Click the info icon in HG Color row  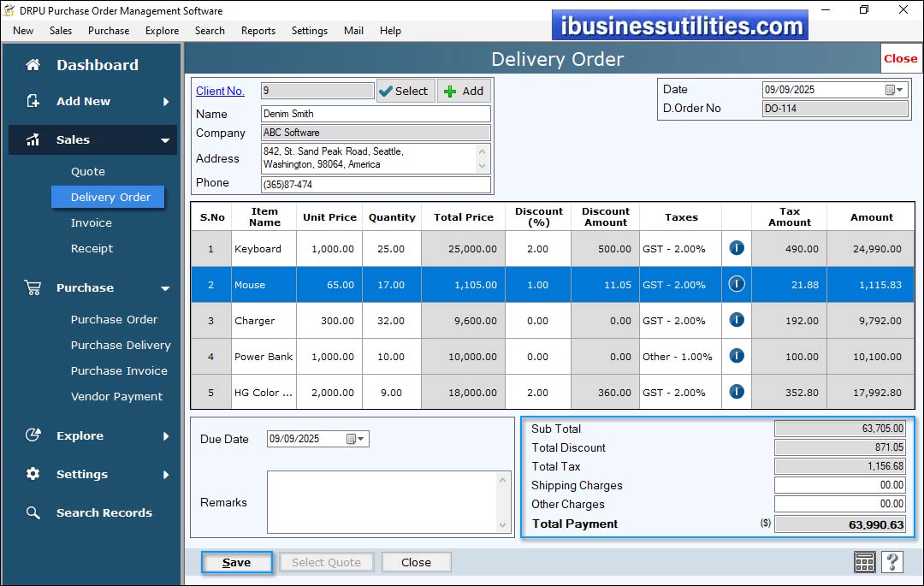coord(736,392)
